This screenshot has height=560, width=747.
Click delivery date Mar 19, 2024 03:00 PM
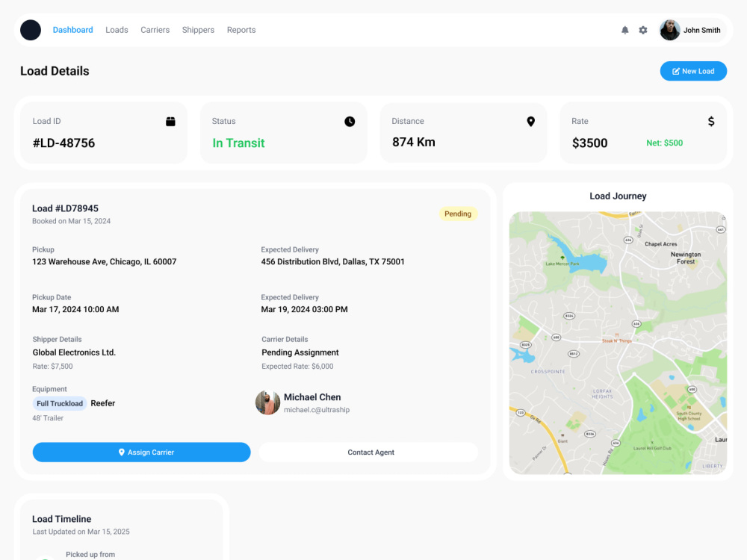[305, 309]
